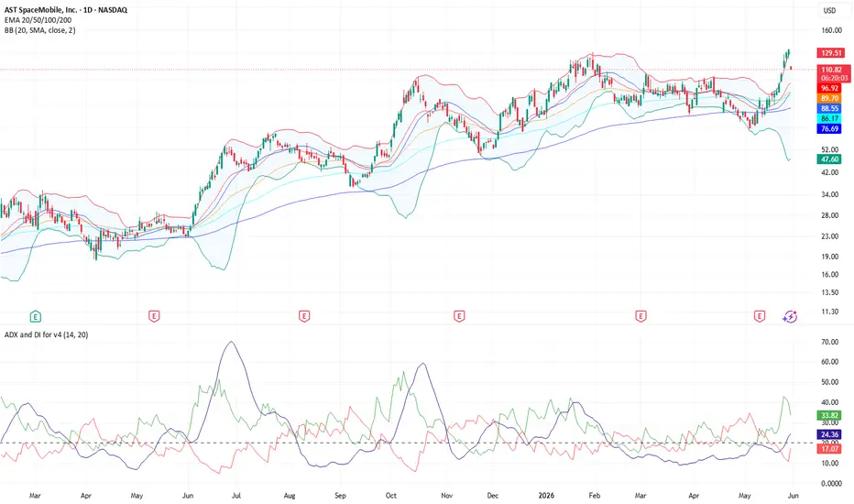The height and width of the screenshot is (504, 854).
Task: Click the 52.00 price axis label
Action: (829, 149)
